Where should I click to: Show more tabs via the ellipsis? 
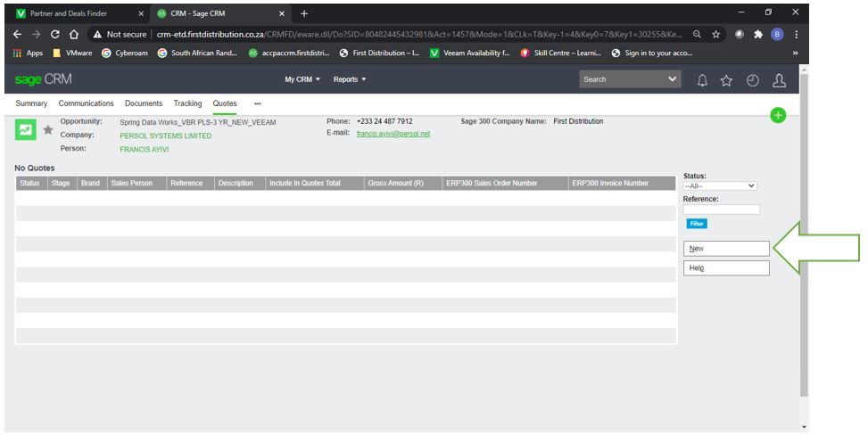pos(258,103)
